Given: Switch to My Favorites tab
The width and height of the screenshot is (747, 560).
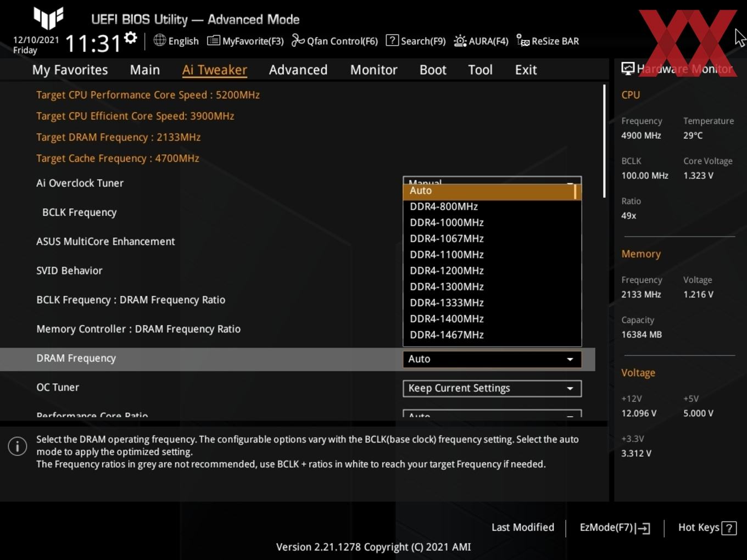Looking at the screenshot, I should (x=70, y=70).
